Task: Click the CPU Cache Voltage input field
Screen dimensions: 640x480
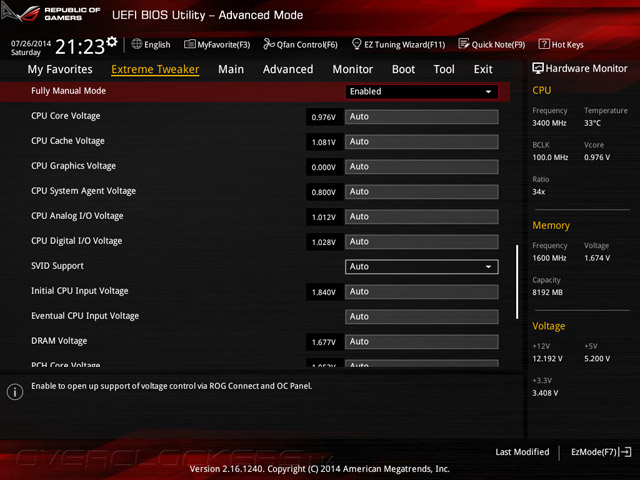Action: tap(422, 142)
